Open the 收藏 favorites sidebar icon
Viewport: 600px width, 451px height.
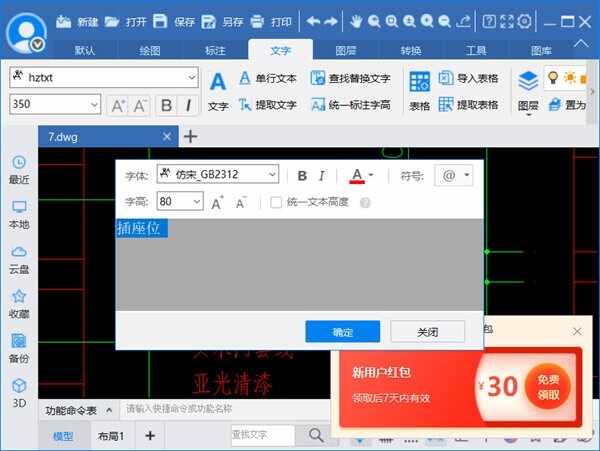click(18, 303)
